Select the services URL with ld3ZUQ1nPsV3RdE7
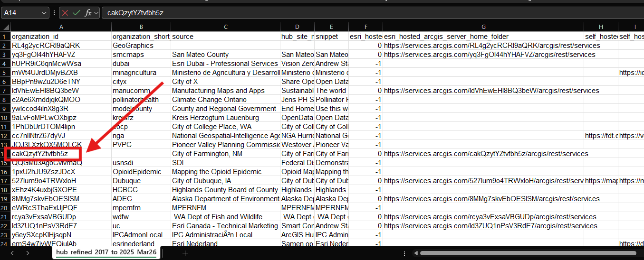Viewport: 644px width, 260px height. (483, 226)
